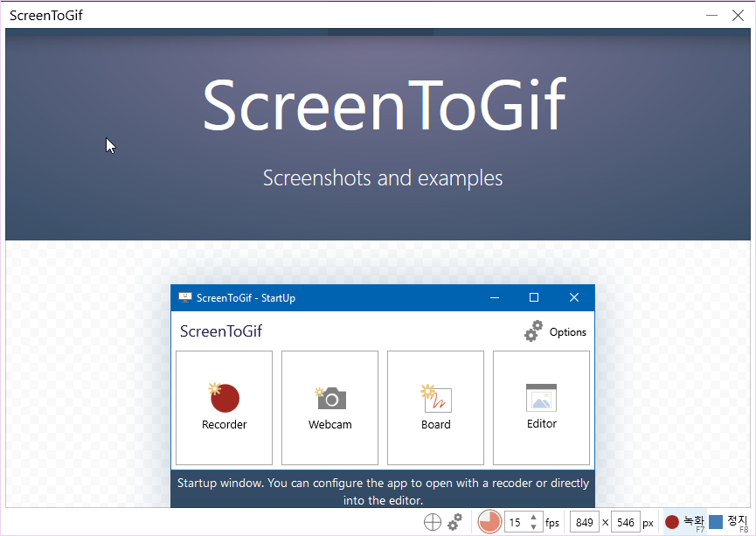Close the ScreenToGif recorder window
The width and height of the screenshot is (756, 536).
click(x=738, y=16)
